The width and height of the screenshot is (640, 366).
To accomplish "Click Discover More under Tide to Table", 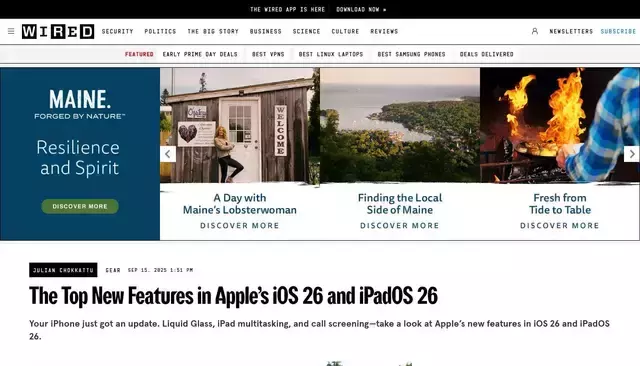I will (x=560, y=226).
